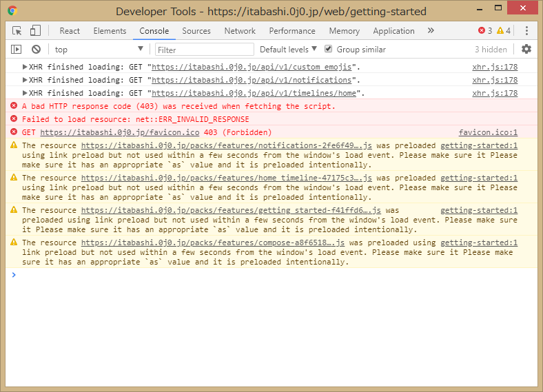Image resolution: width=543 pixels, height=392 pixels.
Task: Show more tabs with the double chevron
Action: pyautogui.click(x=431, y=31)
